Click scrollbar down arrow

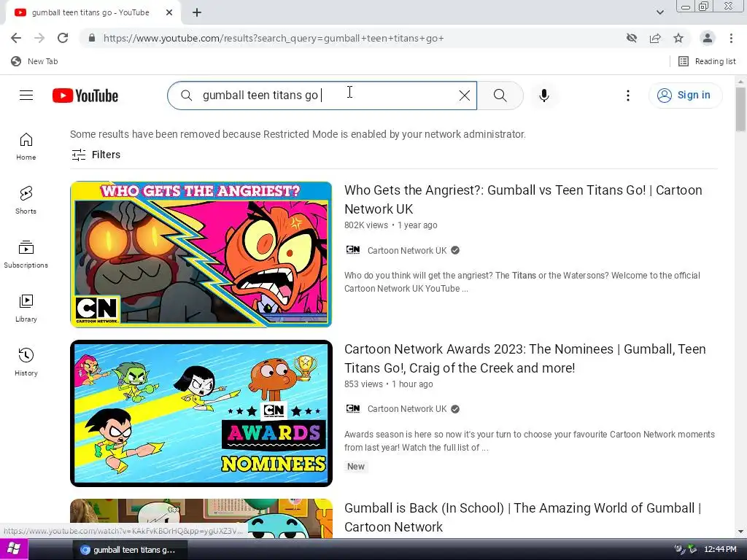[x=740, y=532]
